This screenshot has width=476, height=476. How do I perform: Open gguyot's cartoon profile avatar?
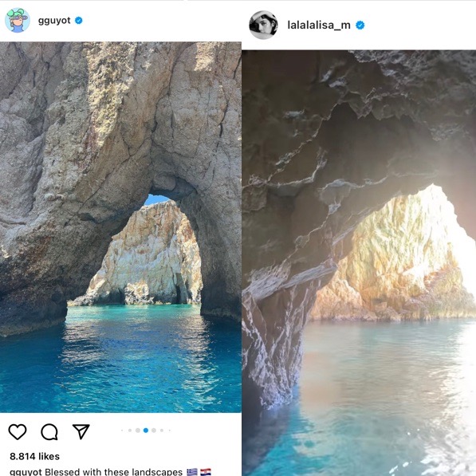click(x=18, y=21)
